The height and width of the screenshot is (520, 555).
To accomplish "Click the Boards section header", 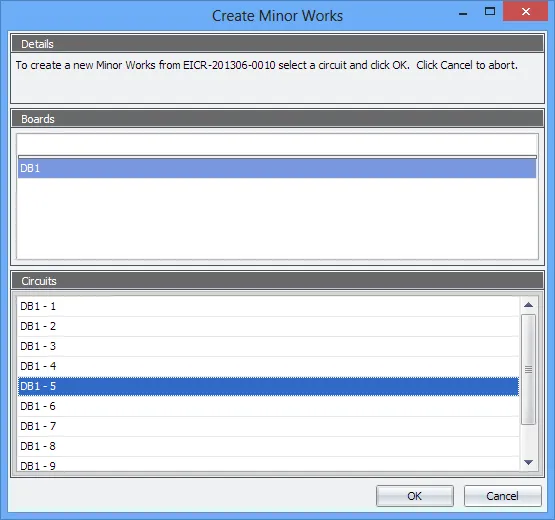I will (x=278, y=119).
